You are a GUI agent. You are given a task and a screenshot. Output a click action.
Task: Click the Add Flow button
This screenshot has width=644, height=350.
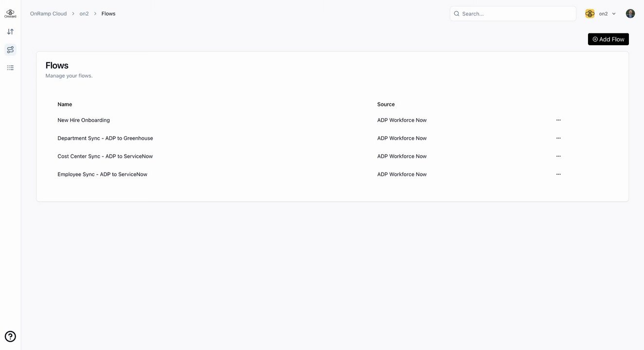coord(608,39)
